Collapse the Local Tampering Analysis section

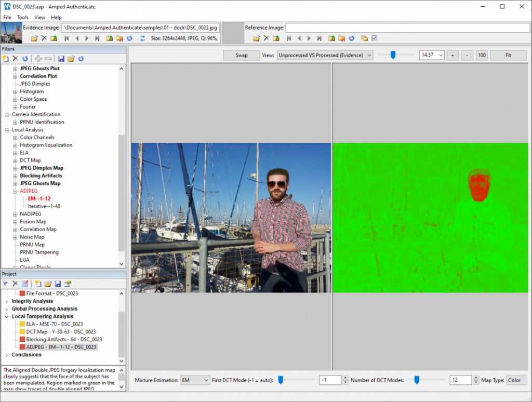coord(7,316)
